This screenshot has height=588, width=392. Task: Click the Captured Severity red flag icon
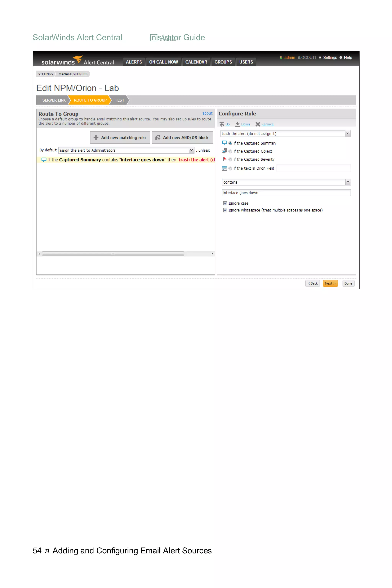pos(224,159)
